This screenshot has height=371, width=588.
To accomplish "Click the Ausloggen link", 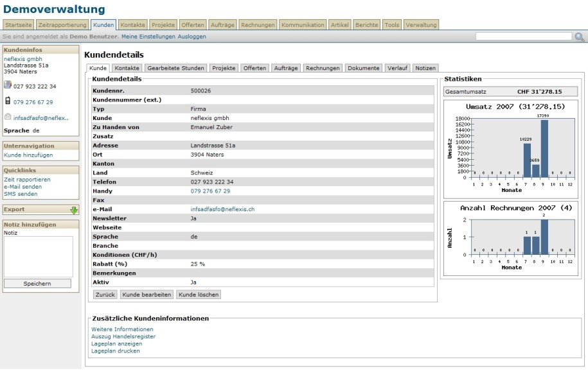I will tap(192, 37).
